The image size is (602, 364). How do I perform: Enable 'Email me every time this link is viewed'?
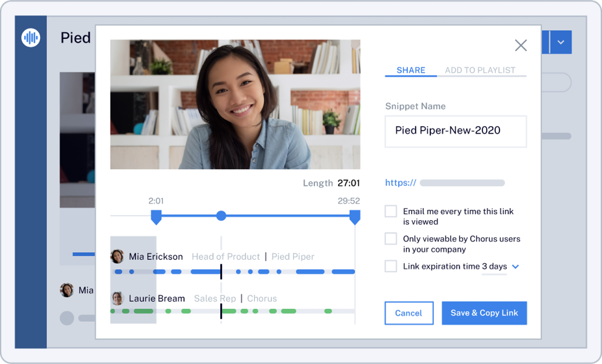(391, 212)
